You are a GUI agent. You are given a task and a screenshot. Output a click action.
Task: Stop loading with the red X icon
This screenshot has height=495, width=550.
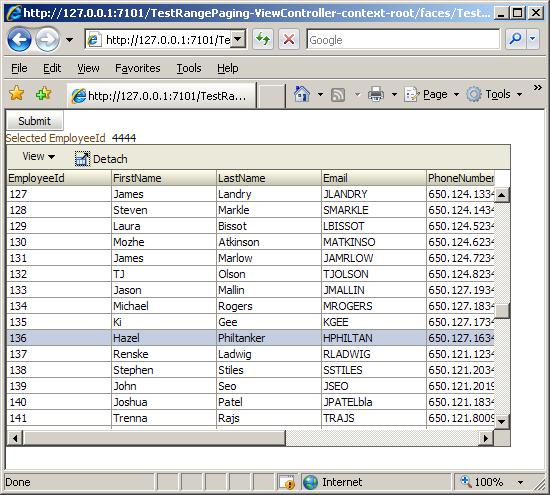point(289,39)
